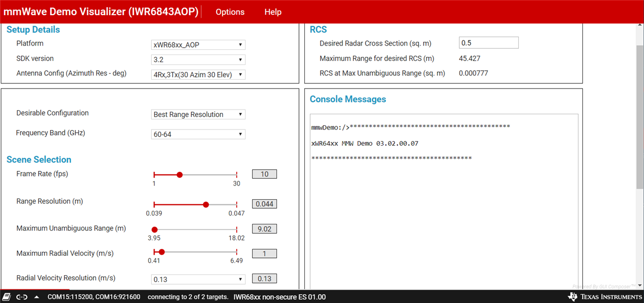
Task: Click the Range Resolution minimum label 0.039
Action: coord(154,213)
